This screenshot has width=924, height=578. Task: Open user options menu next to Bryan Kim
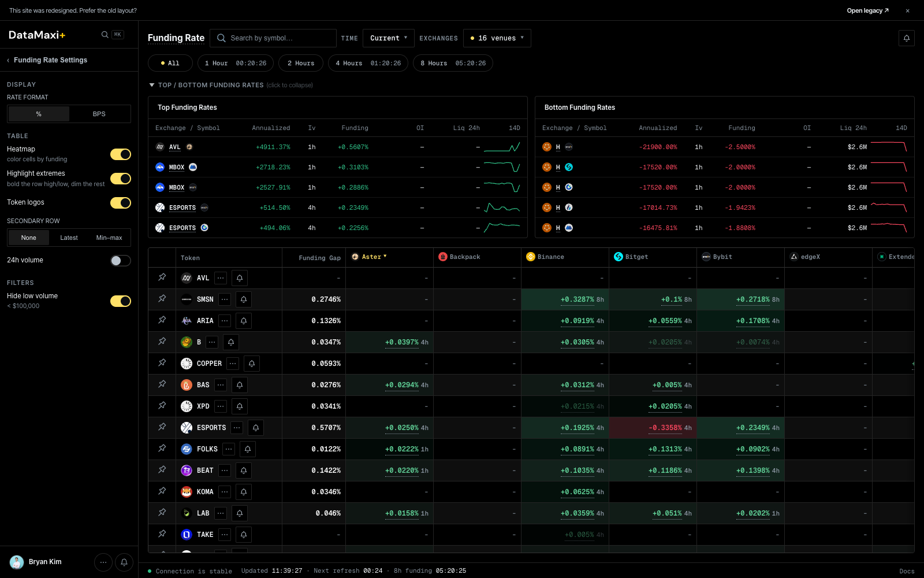pyautogui.click(x=103, y=562)
